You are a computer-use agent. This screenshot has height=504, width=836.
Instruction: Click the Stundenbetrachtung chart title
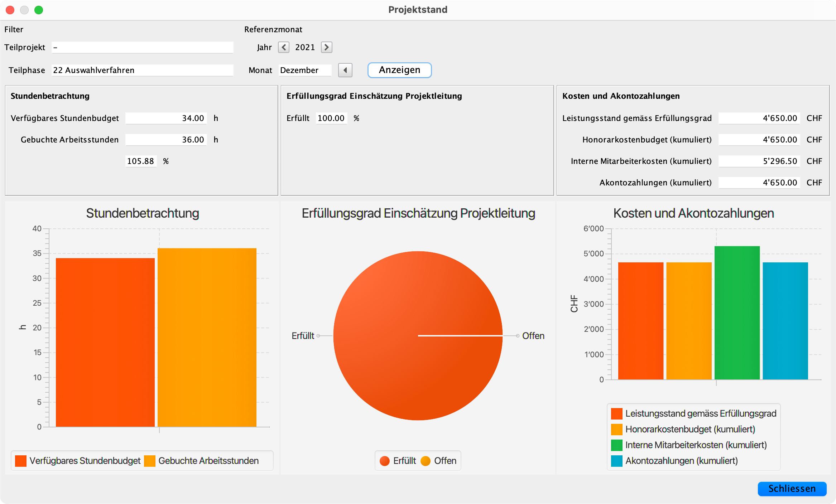coord(143,213)
